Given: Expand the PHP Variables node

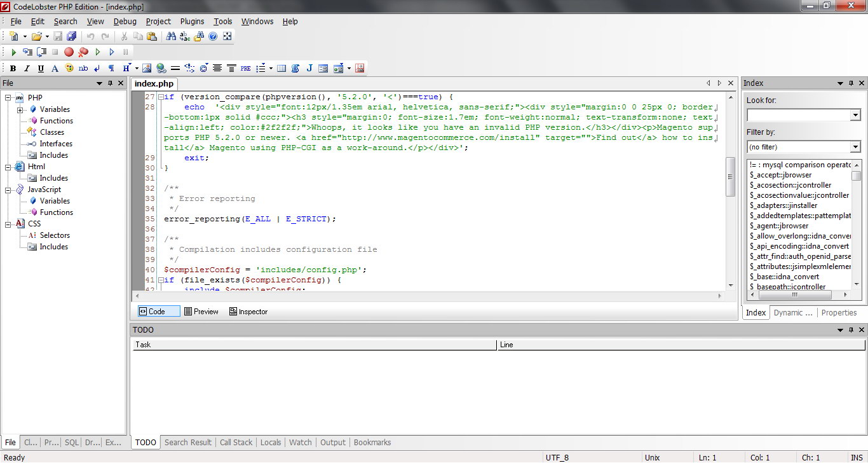Looking at the screenshot, I should coord(20,109).
